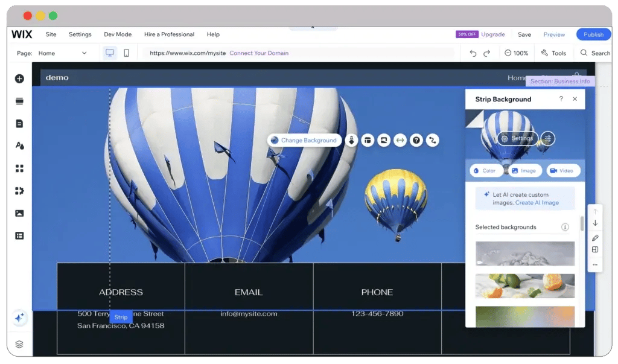Open the Layers panel icon
The height and width of the screenshot is (364, 618).
click(19, 344)
